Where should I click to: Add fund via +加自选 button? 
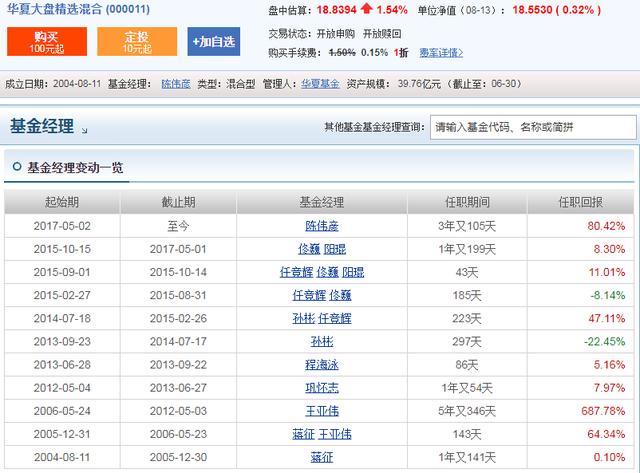tap(214, 42)
